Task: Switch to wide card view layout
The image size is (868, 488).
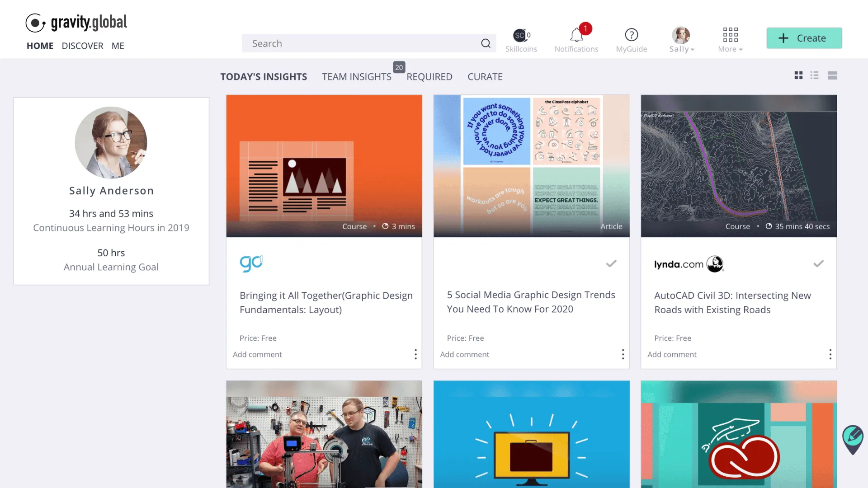Action: [832, 75]
